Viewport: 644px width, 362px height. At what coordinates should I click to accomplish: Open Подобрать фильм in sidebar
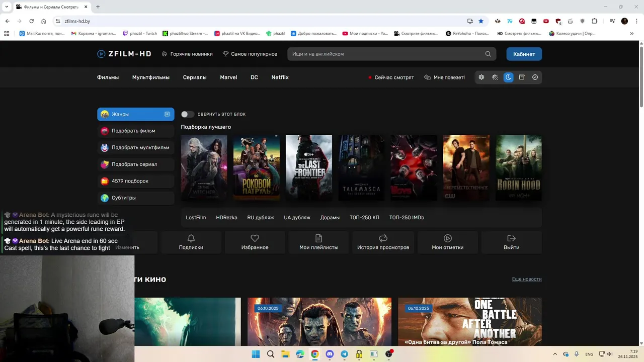coord(136,131)
